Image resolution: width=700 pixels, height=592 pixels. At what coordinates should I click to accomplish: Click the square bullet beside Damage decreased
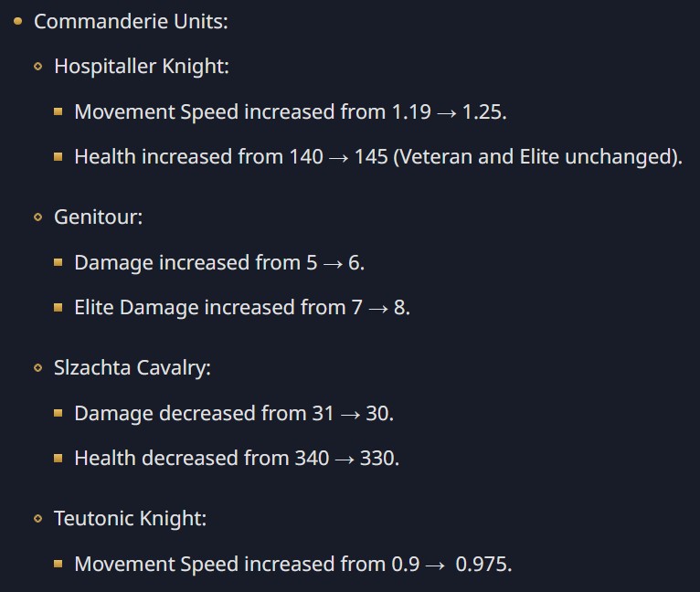click(x=58, y=413)
